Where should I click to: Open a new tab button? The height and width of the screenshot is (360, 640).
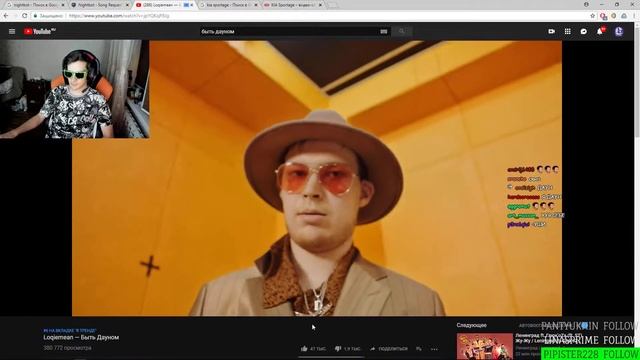[333, 5]
